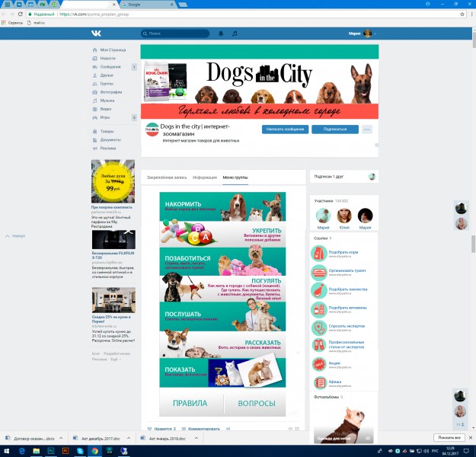
Task: Open the Подписан 1 друг block
Action: coord(344,177)
